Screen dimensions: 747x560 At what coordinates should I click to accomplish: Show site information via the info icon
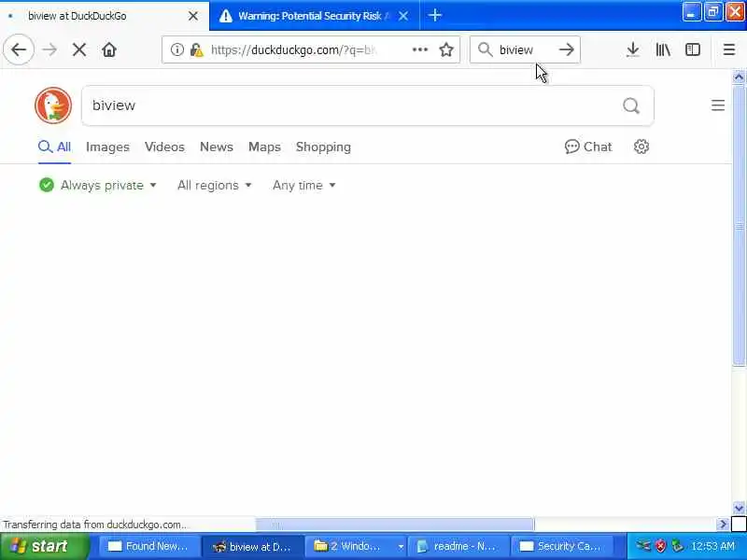click(176, 49)
